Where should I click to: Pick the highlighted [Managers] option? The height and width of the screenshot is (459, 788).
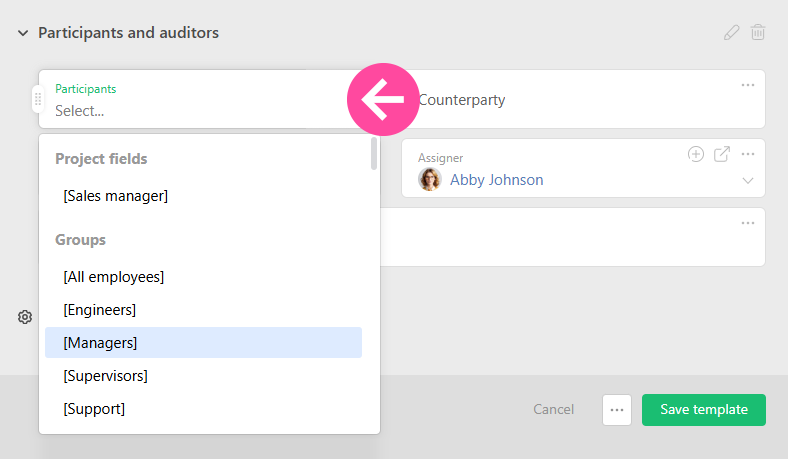pyautogui.click(x=100, y=343)
